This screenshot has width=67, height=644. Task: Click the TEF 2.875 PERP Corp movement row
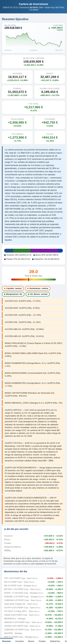coord(33,583)
